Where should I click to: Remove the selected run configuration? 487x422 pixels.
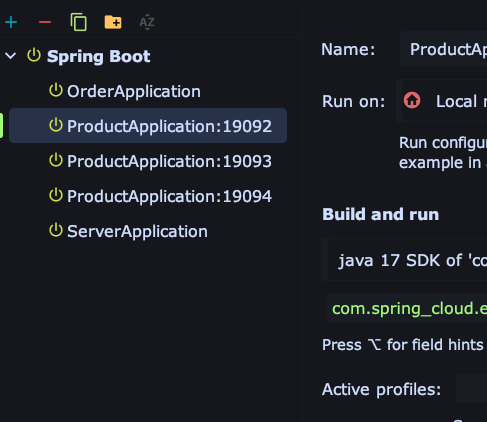(x=45, y=22)
